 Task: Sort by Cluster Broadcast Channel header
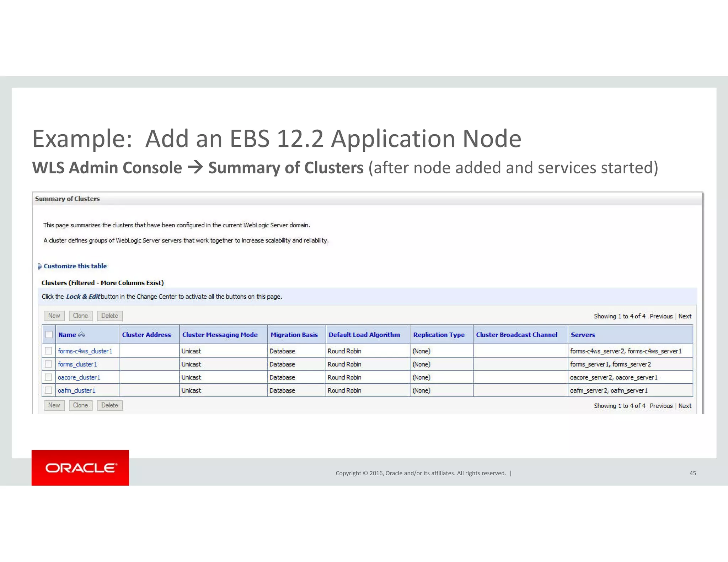[516, 335]
